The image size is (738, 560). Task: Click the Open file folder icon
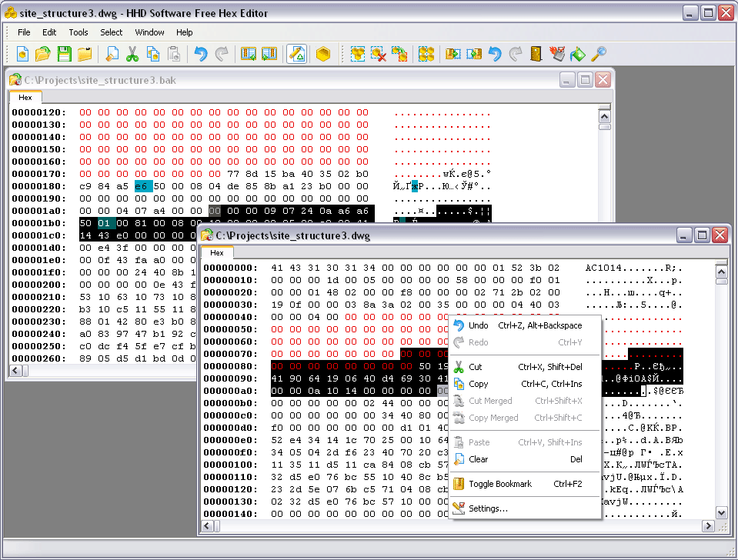43,54
